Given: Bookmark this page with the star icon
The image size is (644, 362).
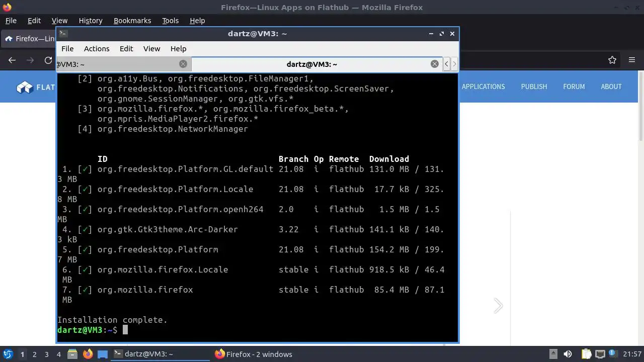Looking at the screenshot, I should [612, 60].
